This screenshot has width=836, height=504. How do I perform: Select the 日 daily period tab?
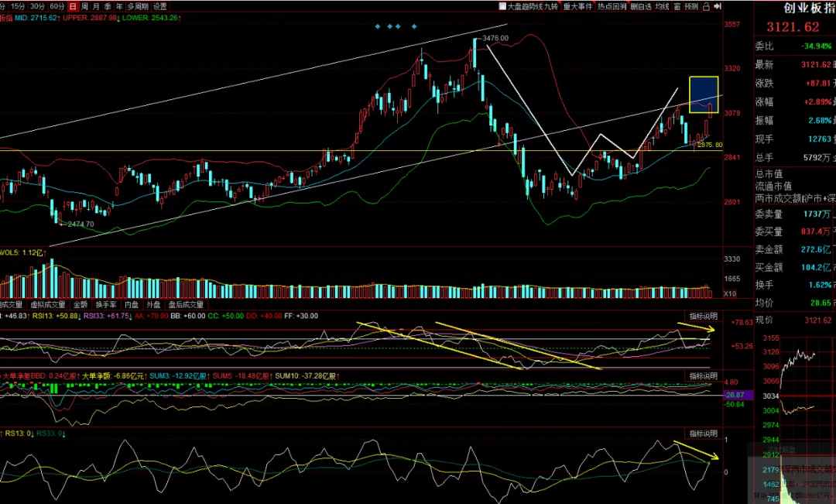(x=73, y=6)
